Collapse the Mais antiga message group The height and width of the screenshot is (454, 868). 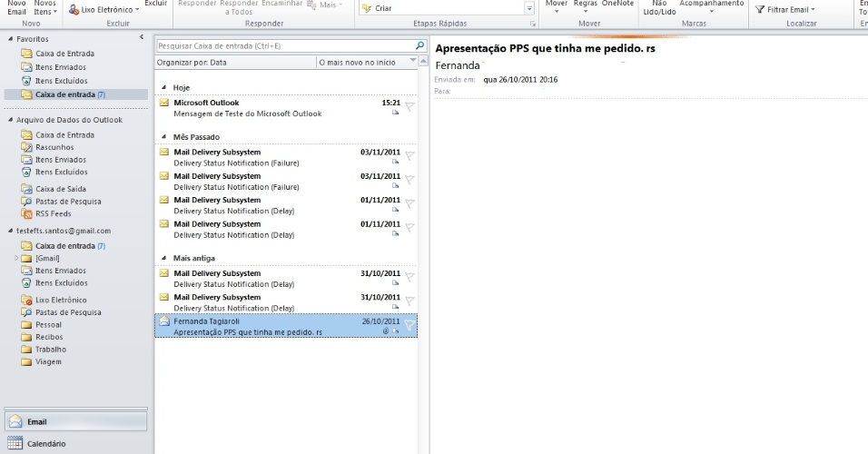pyautogui.click(x=163, y=258)
